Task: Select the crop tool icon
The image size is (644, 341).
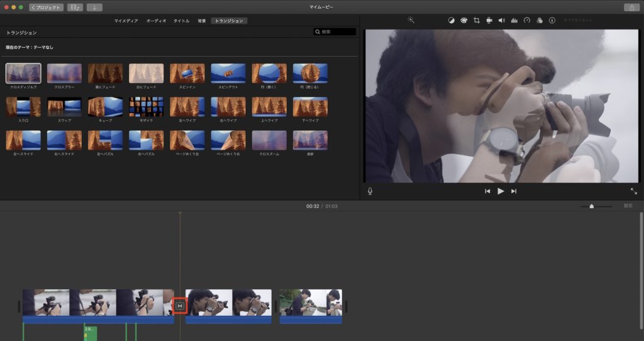Action: point(476,20)
